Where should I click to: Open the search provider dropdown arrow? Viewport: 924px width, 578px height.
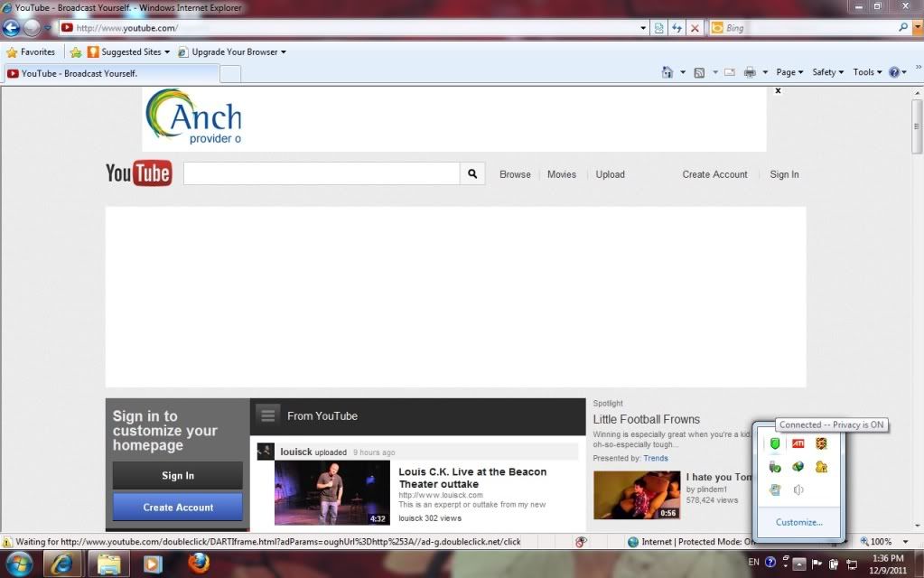[918, 27]
